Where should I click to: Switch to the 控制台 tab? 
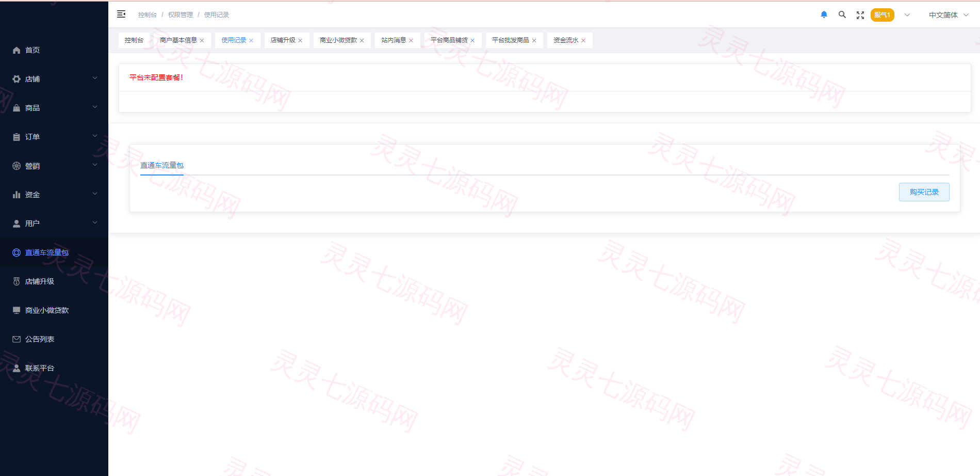click(x=134, y=40)
